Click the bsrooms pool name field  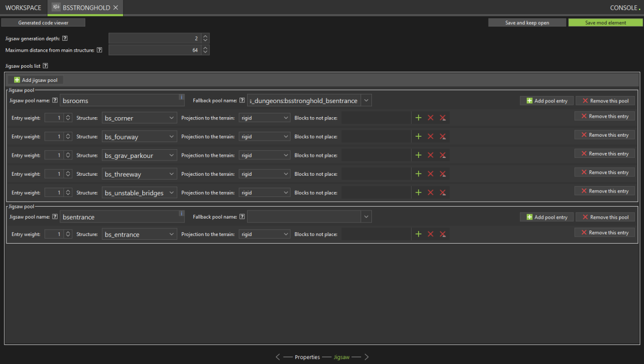point(122,100)
